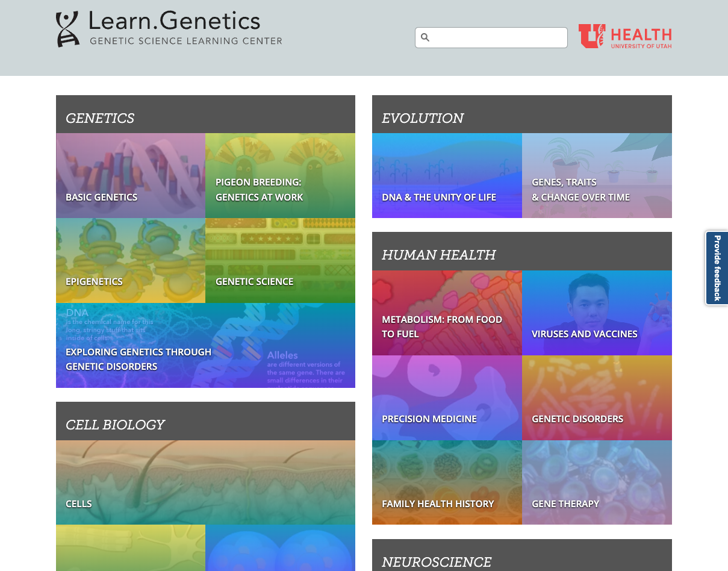Click the Genetics section header

pyautogui.click(x=205, y=114)
